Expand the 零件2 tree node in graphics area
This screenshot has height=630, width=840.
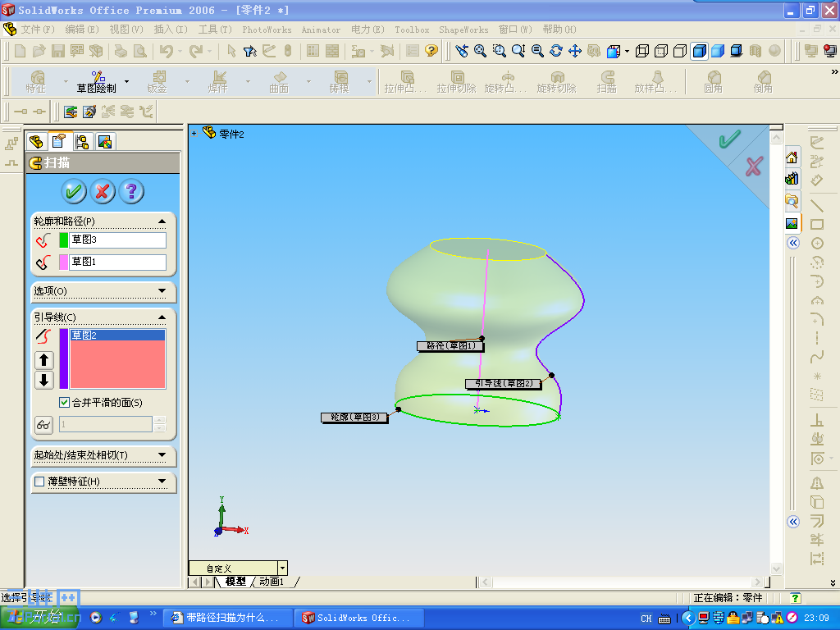194,134
